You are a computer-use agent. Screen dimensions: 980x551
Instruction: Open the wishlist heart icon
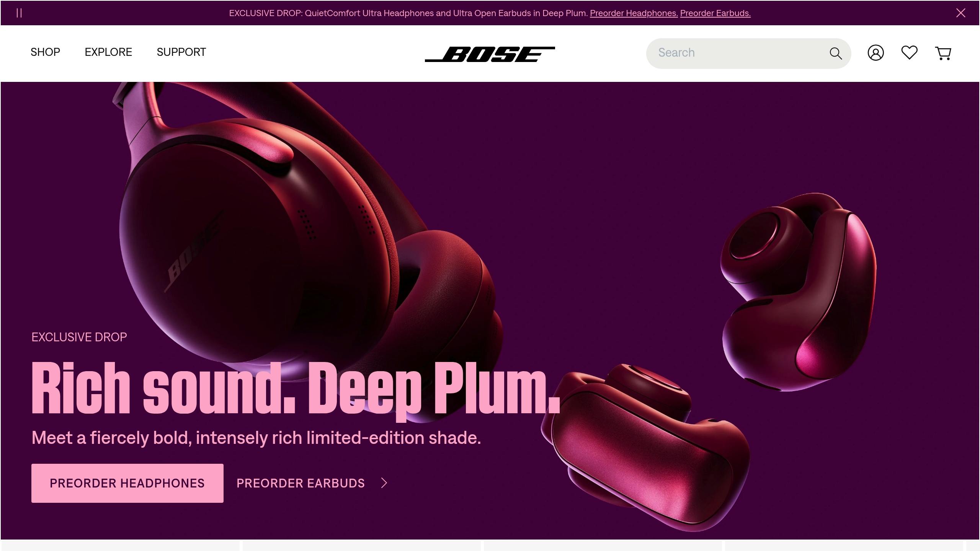909,53
